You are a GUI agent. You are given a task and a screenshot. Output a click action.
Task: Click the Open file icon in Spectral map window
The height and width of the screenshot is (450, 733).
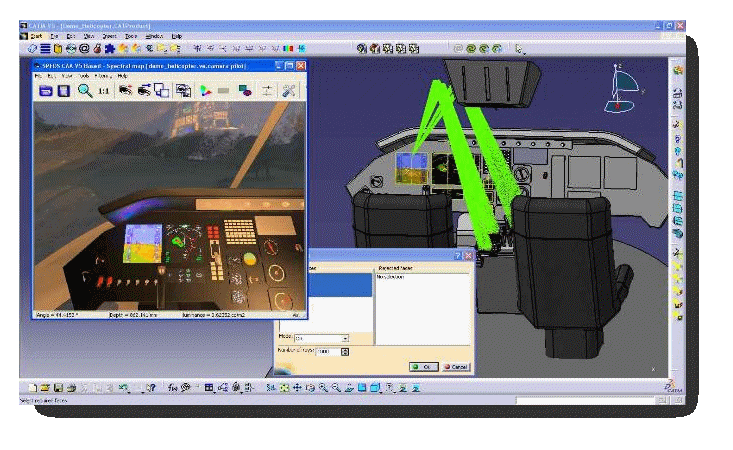click(x=45, y=90)
